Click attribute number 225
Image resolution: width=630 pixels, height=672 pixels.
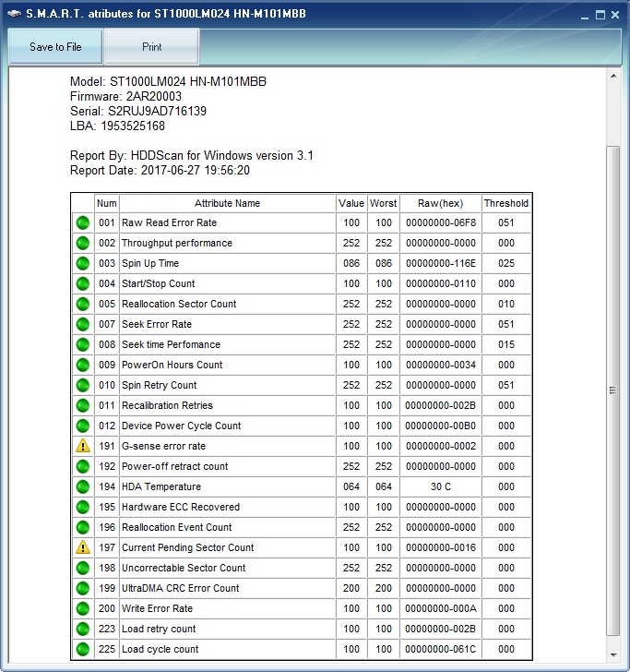coord(107,649)
